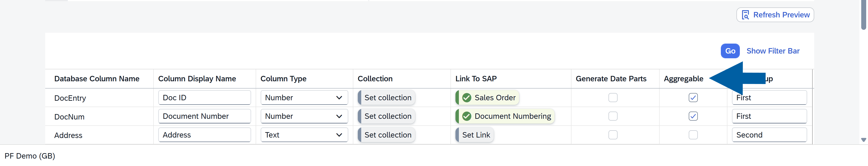The height and width of the screenshot is (166, 868).
Task: Click Set Link button for Address
Action: [475, 135]
